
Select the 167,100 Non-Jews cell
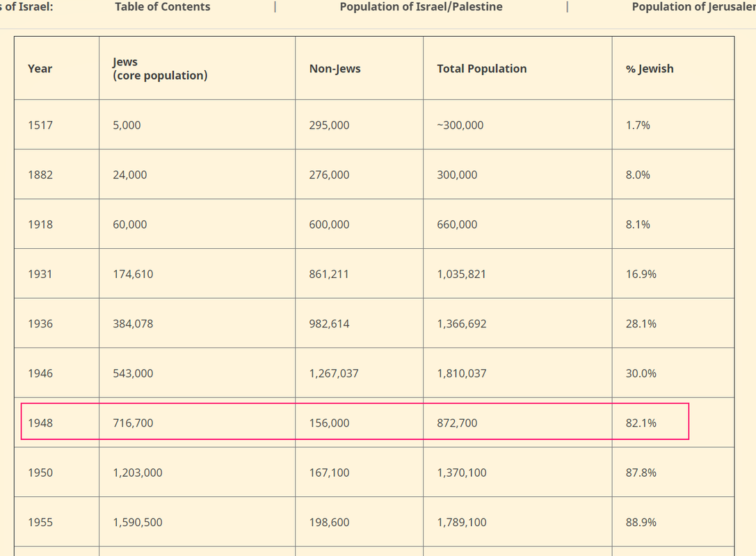click(359, 472)
